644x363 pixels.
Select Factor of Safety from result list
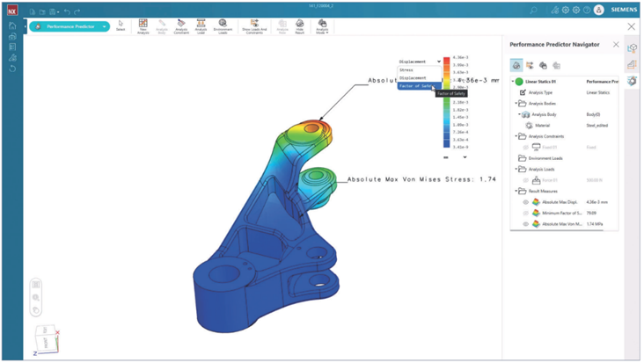pos(415,86)
